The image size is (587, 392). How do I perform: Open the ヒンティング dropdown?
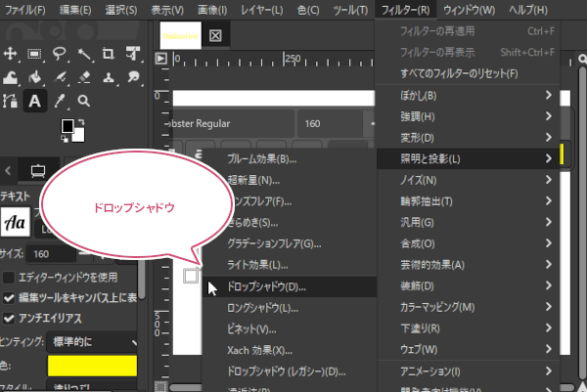pyautogui.click(x=92, y=341)
